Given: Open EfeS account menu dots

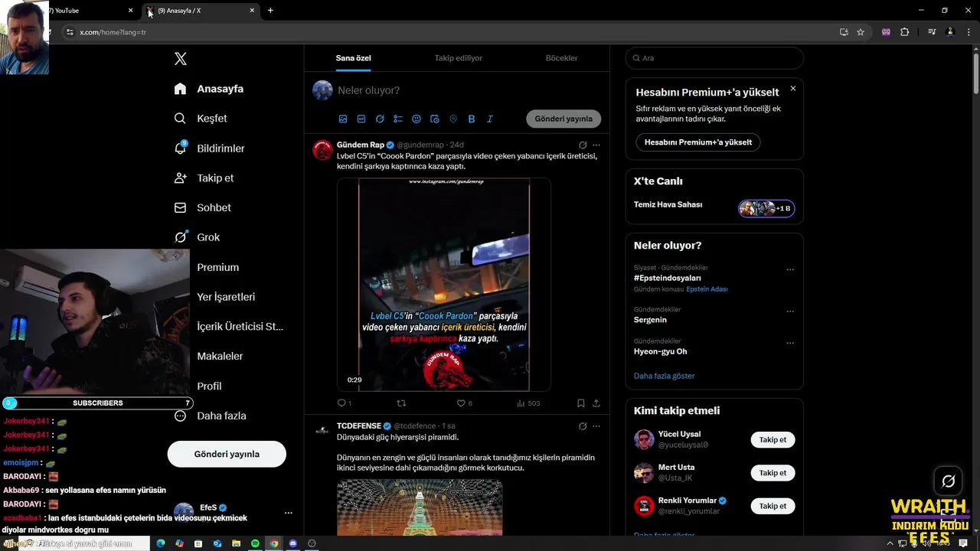Looking at the screenshot, I should tap(289, 513).
